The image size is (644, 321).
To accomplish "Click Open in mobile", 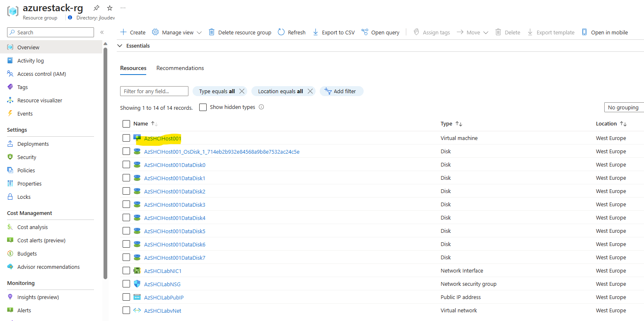I will pyautogui.click(x=605, y=32).
